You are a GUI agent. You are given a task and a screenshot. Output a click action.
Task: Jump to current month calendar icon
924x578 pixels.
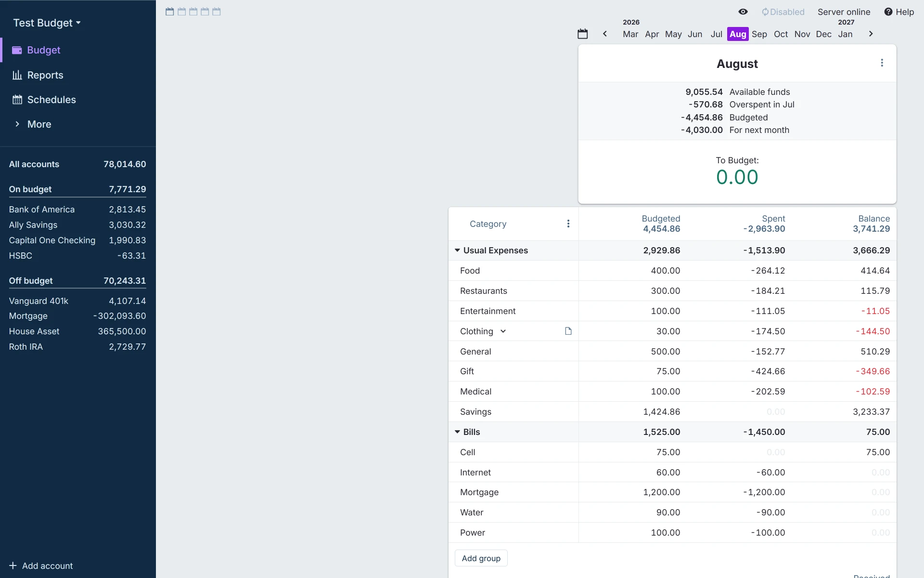[x=583, y=34]
